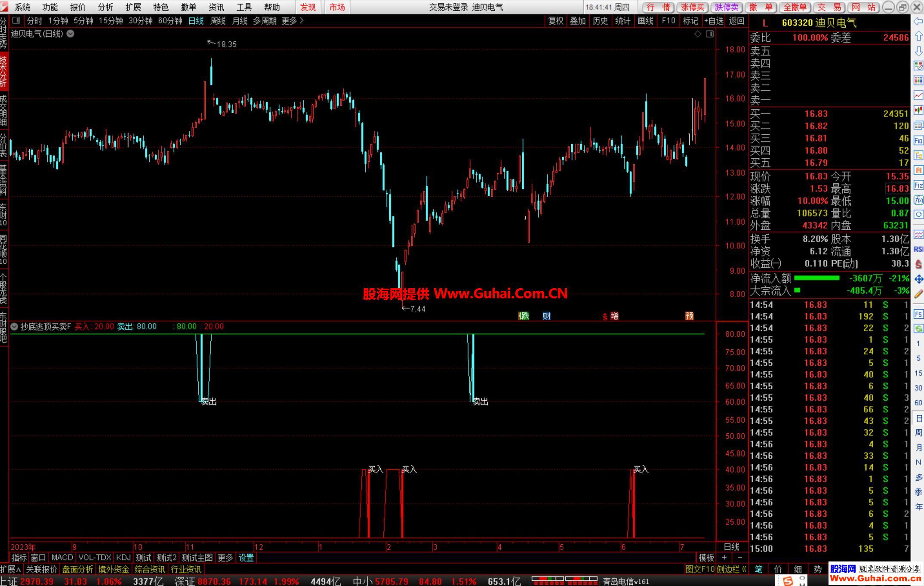The height and width of the screenshot is (586, 924).
Task: Click the panel layout icon atop chart
Action: (x=710, y=34)
